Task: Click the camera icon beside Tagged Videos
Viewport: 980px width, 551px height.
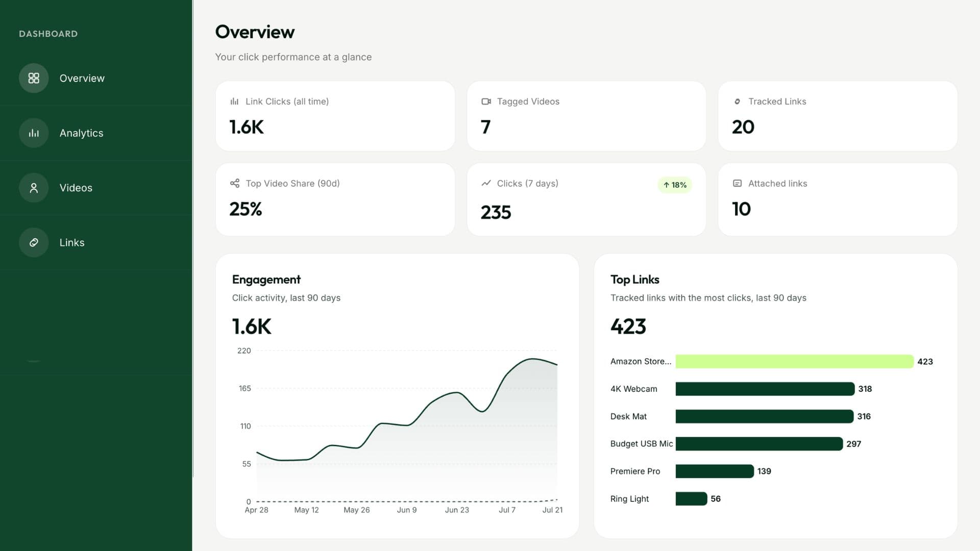Action: [486, 102]
